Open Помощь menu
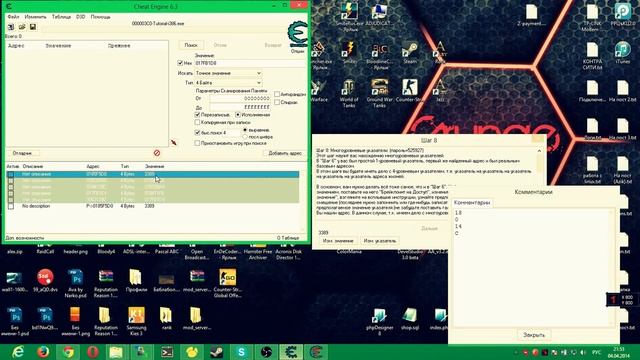 [100, 17]
